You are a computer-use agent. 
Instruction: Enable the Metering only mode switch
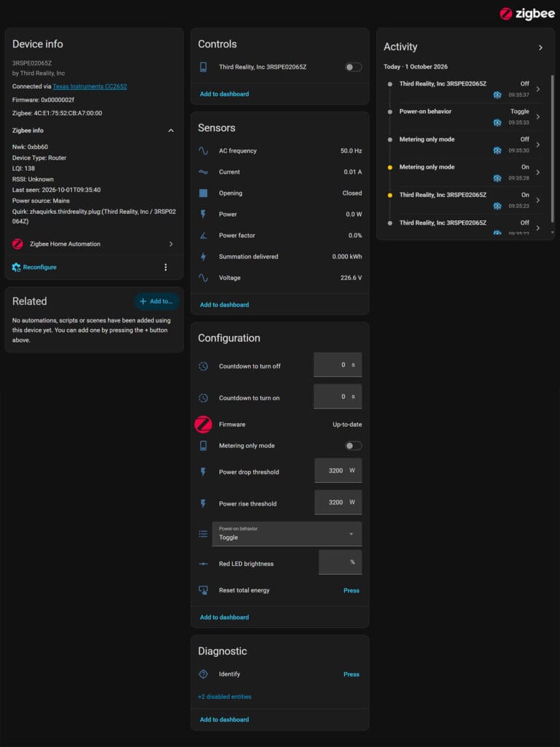pyautogui.click(x=354, y=446)
